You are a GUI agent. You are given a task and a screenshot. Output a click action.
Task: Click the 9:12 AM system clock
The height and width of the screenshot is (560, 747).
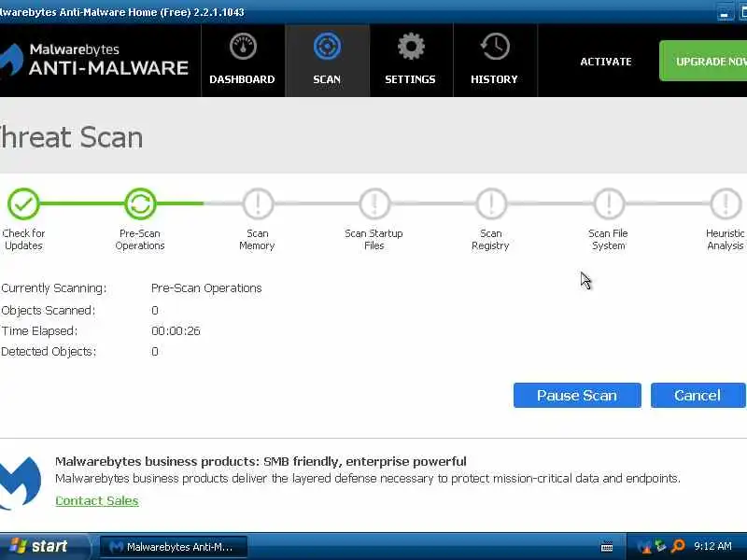tap(712, 546)
